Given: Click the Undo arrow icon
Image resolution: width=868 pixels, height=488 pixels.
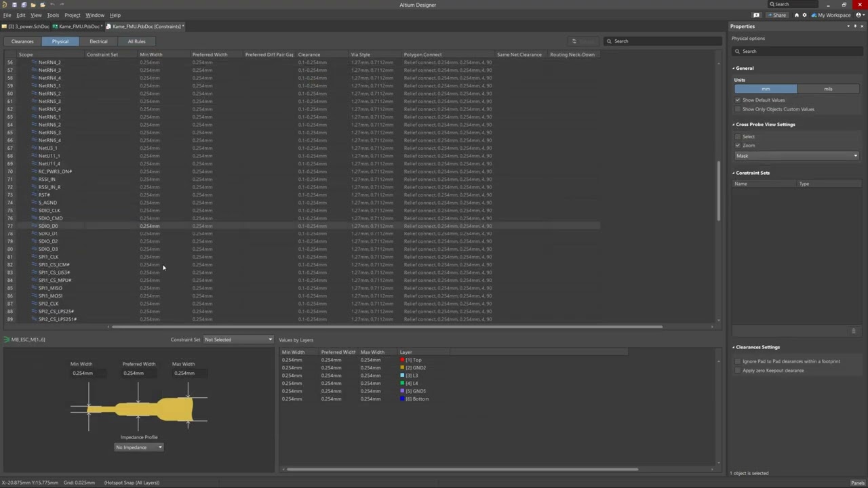Looking at the screenshot, I should click(52, 5).
